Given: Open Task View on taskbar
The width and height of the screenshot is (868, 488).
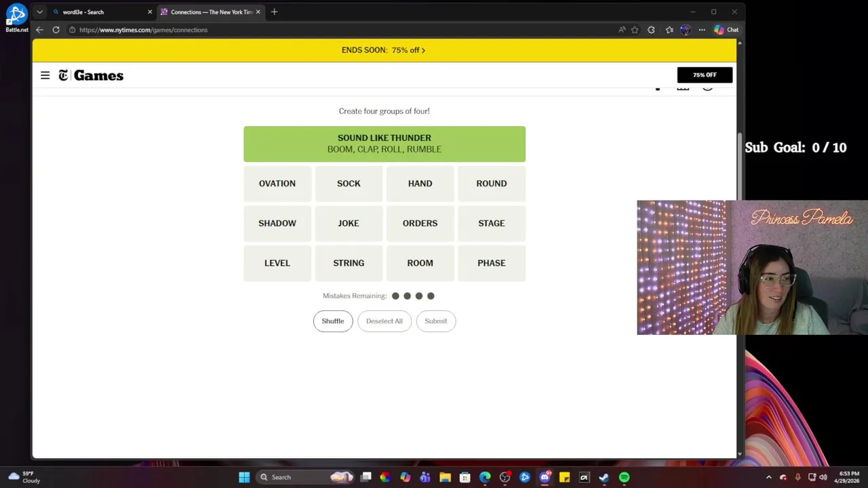Looking at the screenshot, I should click(x=366, y=477).
